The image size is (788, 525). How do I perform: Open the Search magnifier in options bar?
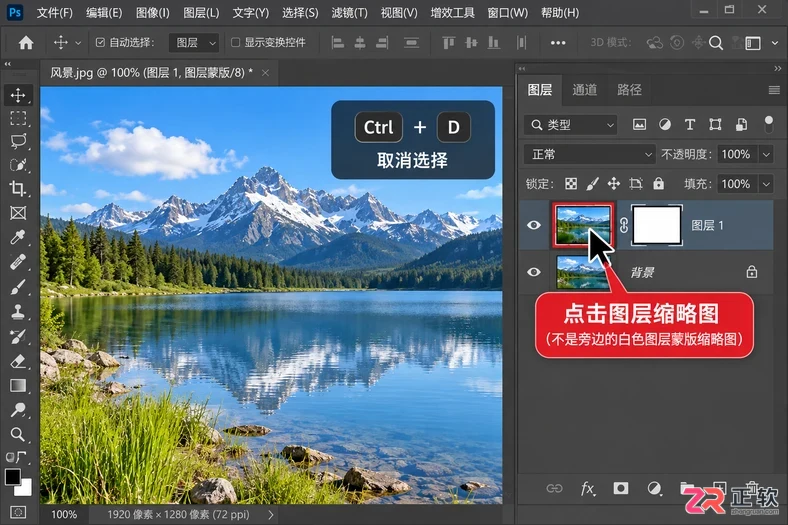(716, 43)
